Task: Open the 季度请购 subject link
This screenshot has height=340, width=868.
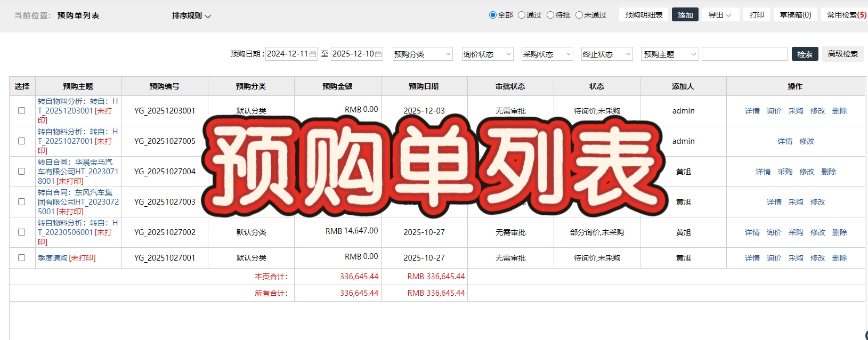Action: 52,258
